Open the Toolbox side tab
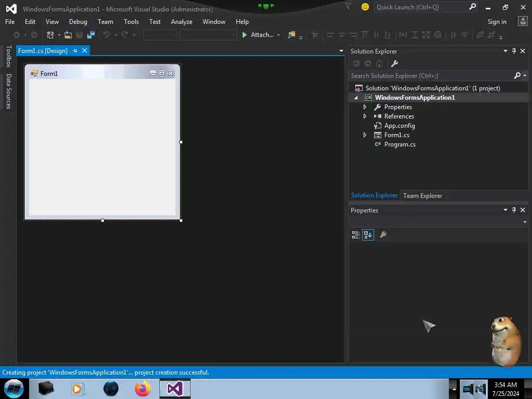 click(x=8, y=57)
